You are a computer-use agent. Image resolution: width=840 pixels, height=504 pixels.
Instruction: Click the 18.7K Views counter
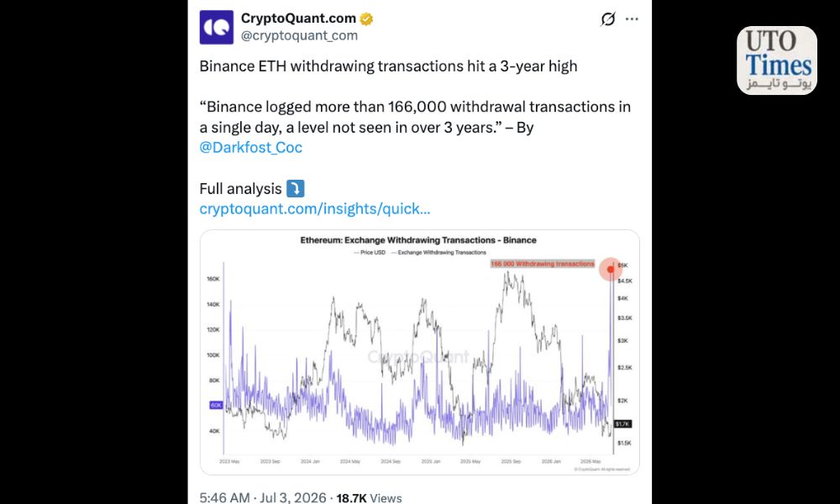tap(369, 497)
